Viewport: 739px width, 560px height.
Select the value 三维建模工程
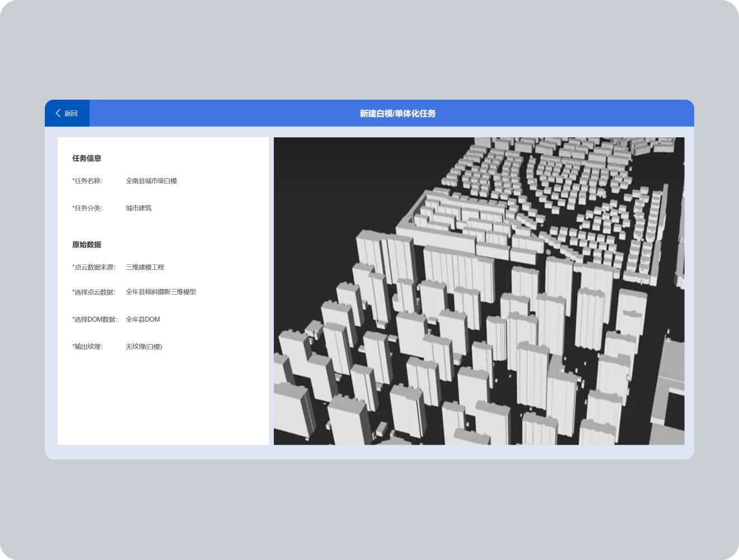tap(145, 267)
